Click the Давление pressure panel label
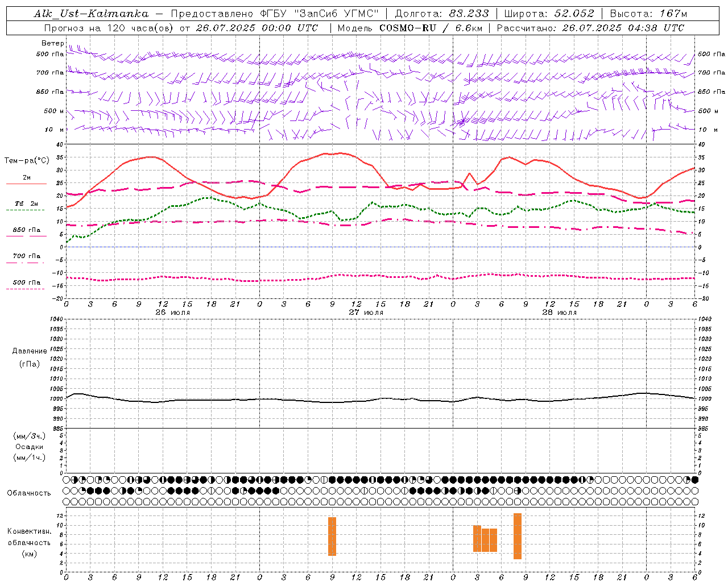Screen dimensions: 728x582 coord(30,351)
